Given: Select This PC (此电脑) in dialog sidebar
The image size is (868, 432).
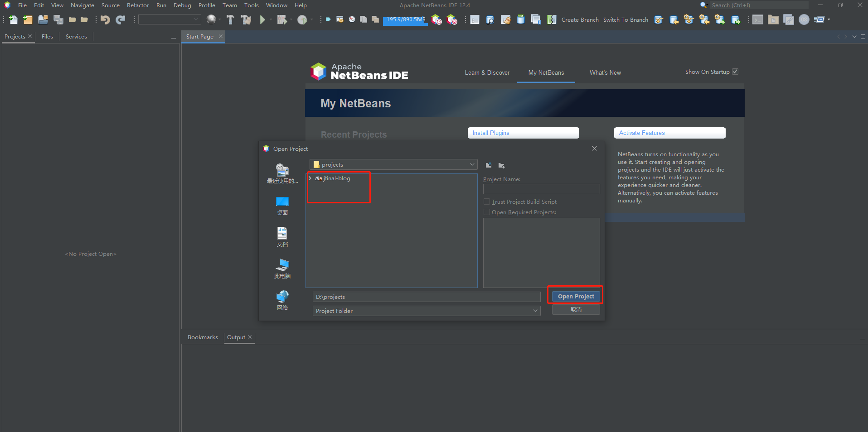Looking at the screenshot, I should [282, 269].
